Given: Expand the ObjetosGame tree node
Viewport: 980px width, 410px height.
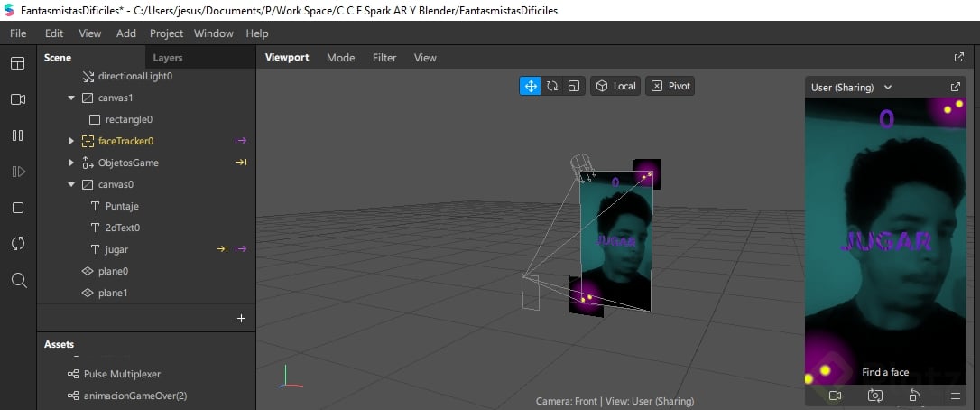Looking at the screenshot, I should [71, 163].
